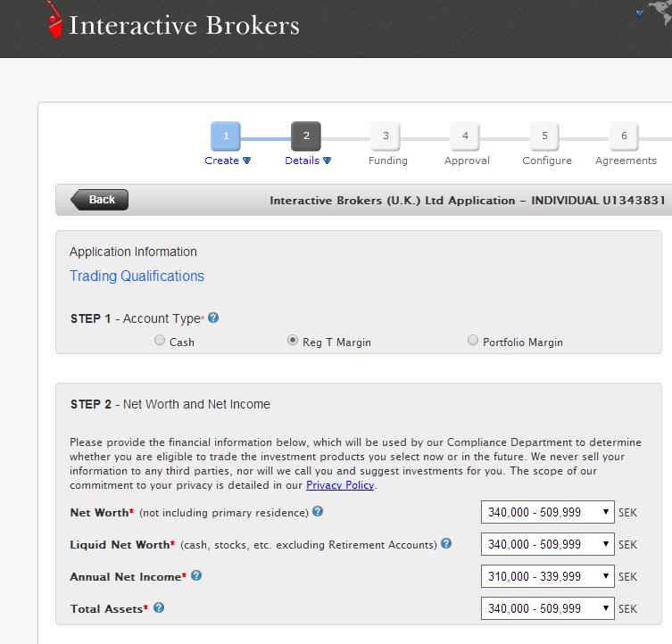
Task: Click the application title with INDIVIDUAL U1343831
Action: [x=468, y=201]
